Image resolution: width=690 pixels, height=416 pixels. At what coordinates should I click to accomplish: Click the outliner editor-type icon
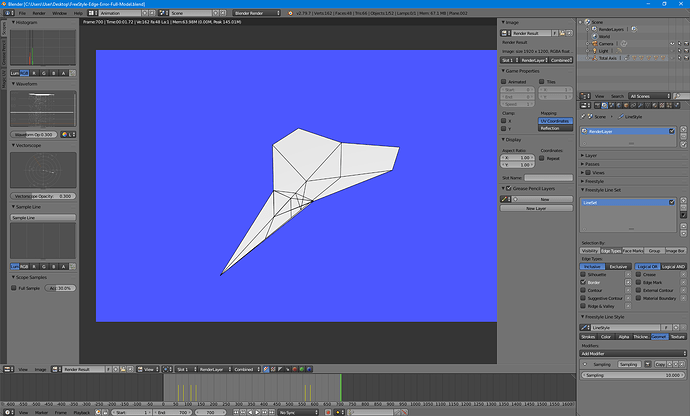[x=583, y=96]
